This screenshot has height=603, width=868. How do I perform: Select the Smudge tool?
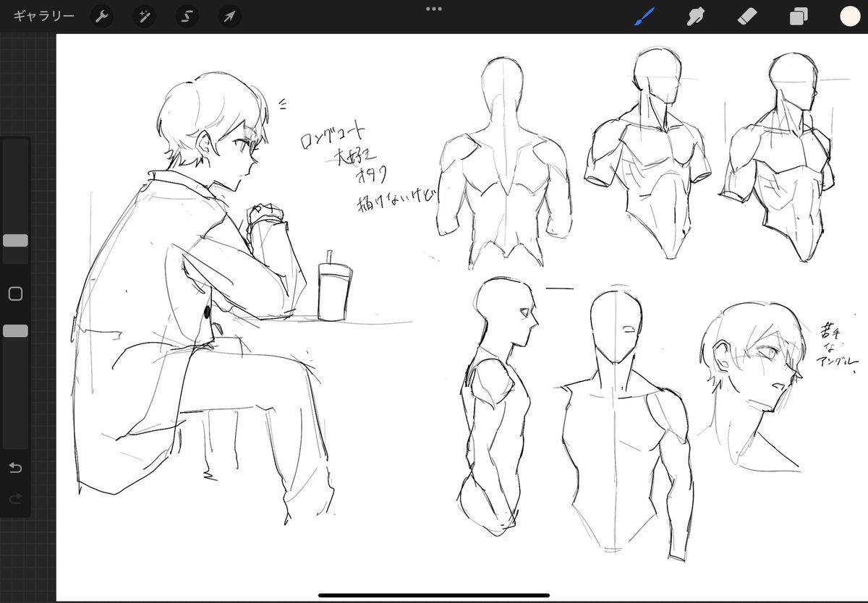coord(696,16)
